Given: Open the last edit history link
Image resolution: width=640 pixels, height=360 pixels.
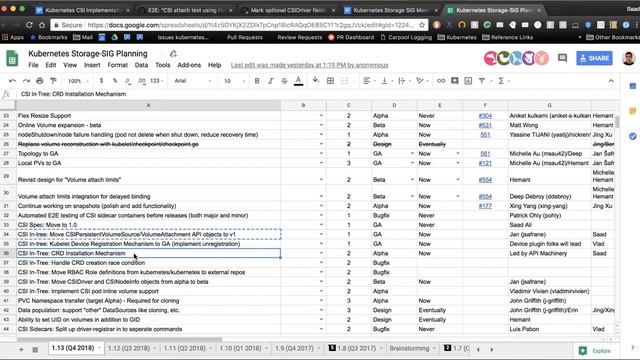Looking at the screenshot, I should tap(309, 65).
